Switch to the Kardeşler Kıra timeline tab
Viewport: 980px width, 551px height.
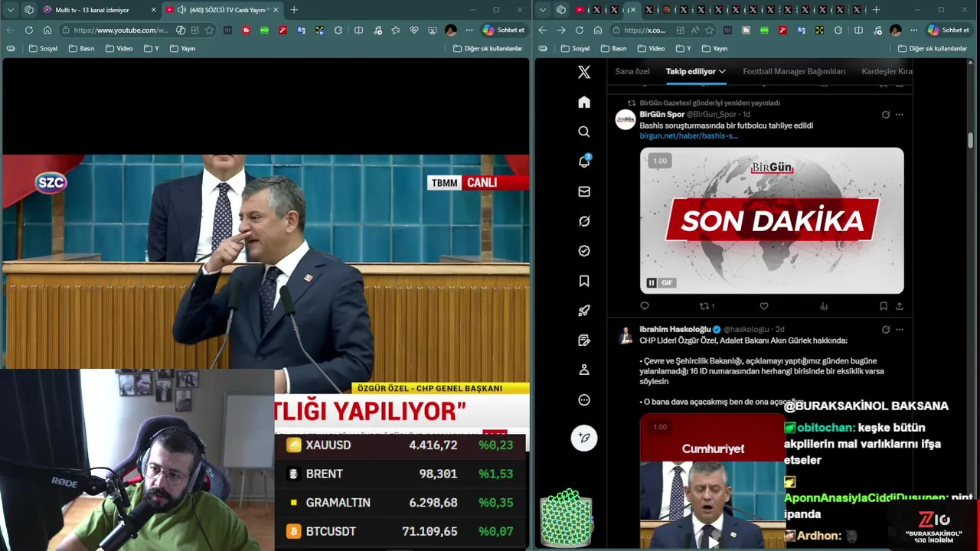887,71
